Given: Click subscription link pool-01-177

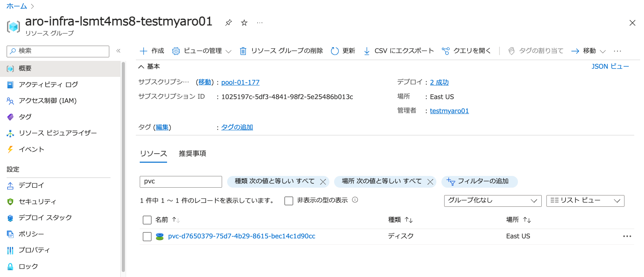Looking at the screenshot, I should [240, 82].
